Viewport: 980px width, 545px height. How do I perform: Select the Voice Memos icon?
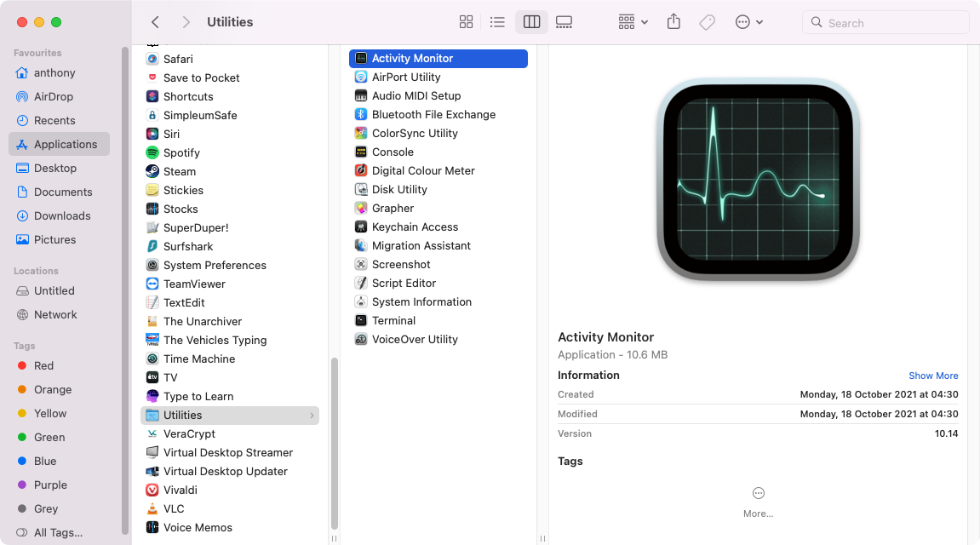[152, 527]
